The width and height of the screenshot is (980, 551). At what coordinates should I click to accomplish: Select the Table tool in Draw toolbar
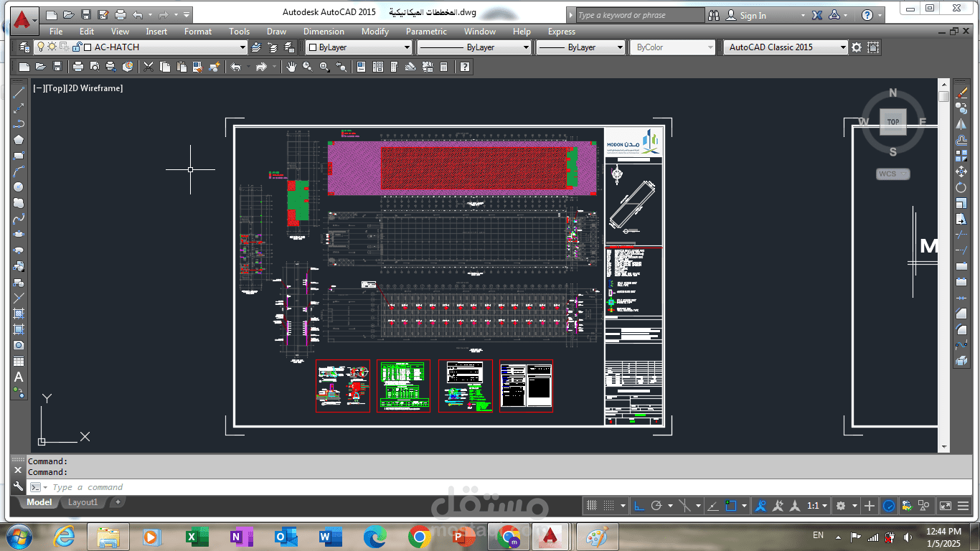pyautogui.click(x=19, y=361)
